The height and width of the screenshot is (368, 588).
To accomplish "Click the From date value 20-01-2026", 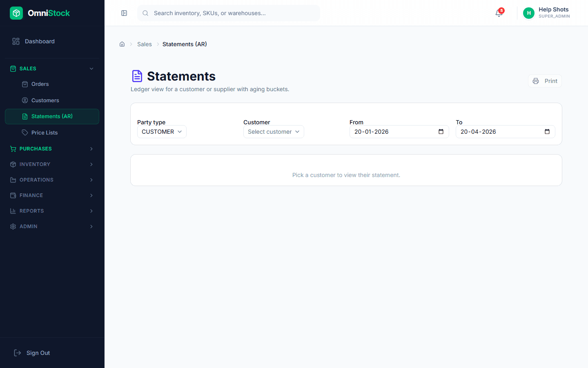I will click(372, 132).
